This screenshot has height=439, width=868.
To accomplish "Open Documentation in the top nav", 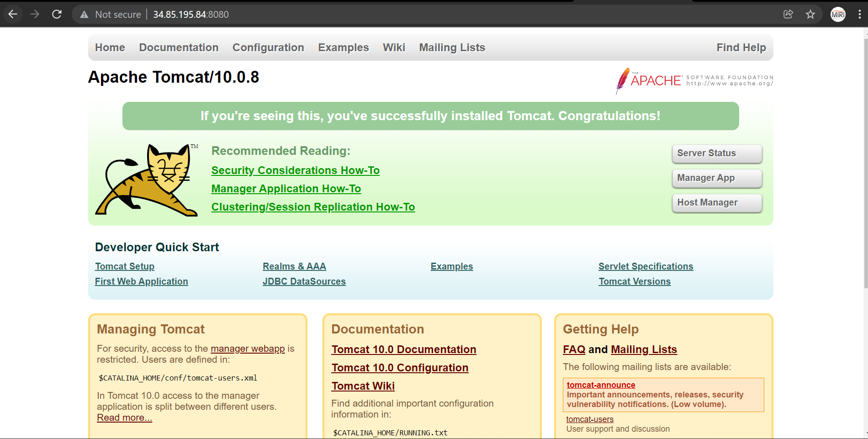I will click(x=179, y=48).
